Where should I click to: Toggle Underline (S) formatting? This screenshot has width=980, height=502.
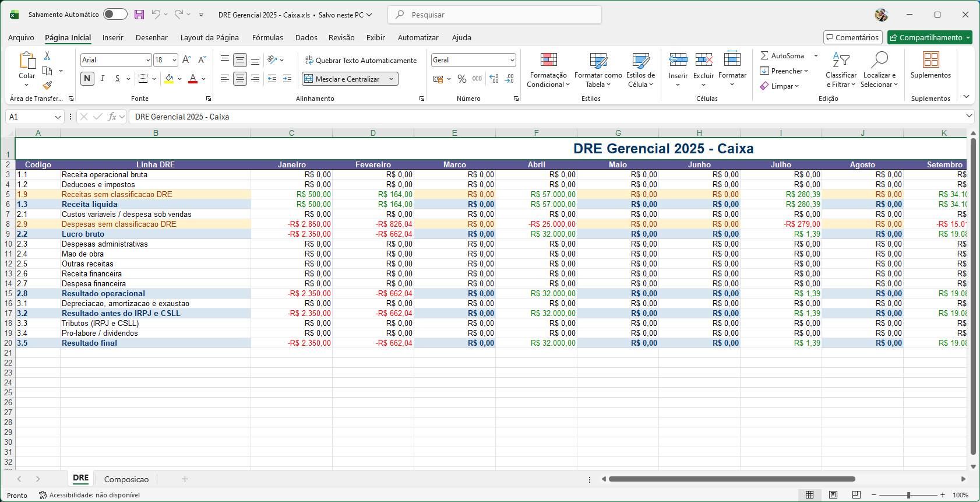click(117, 79)
